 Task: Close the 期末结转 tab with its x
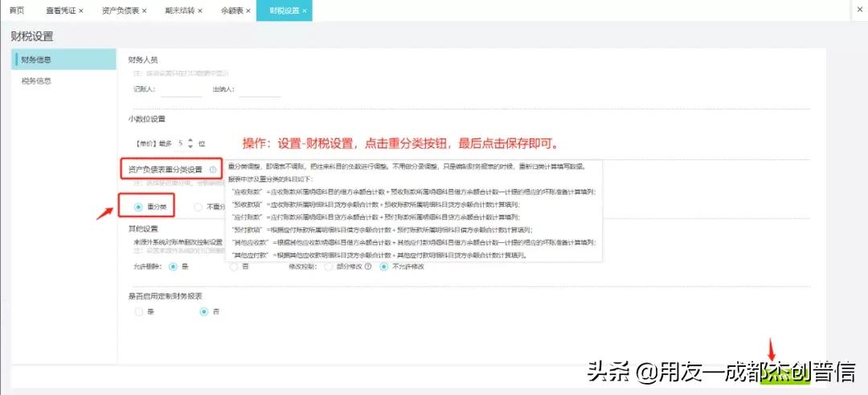200,11
